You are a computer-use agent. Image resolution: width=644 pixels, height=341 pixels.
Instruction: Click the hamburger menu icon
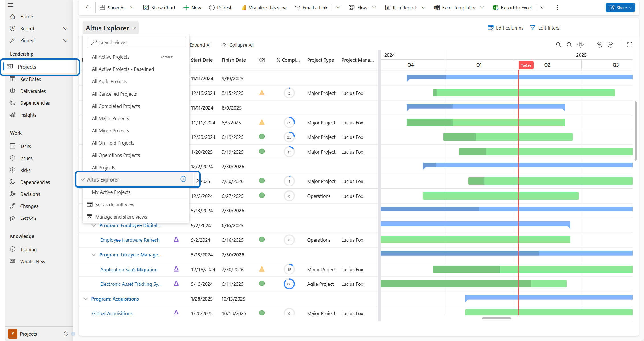coord(11,5)
